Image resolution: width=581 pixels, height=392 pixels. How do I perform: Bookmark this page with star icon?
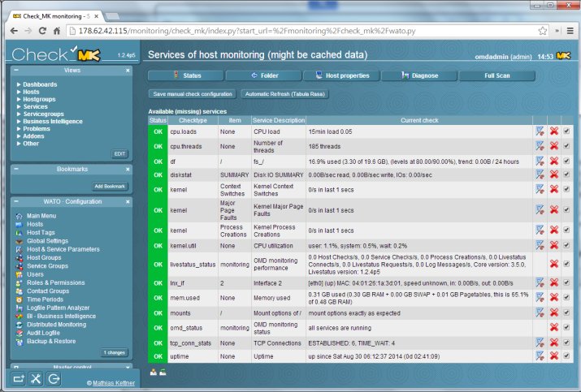pyautogui.click(x=543, y=31)
